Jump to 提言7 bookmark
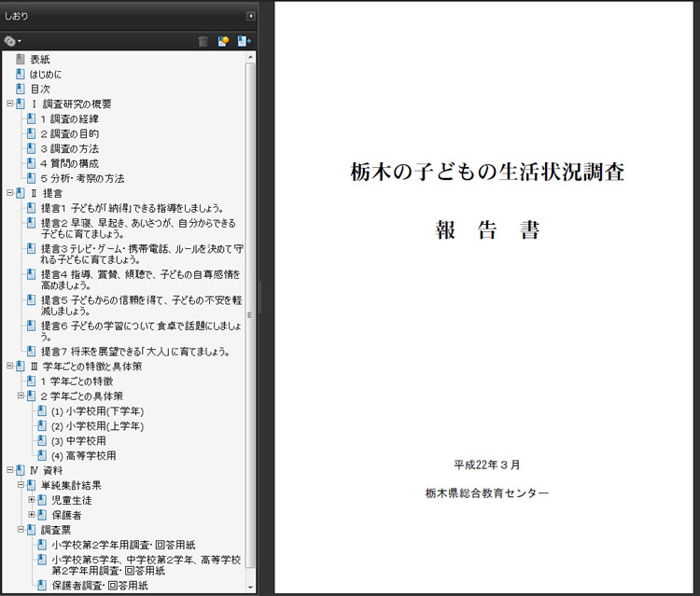 (135, 352)
